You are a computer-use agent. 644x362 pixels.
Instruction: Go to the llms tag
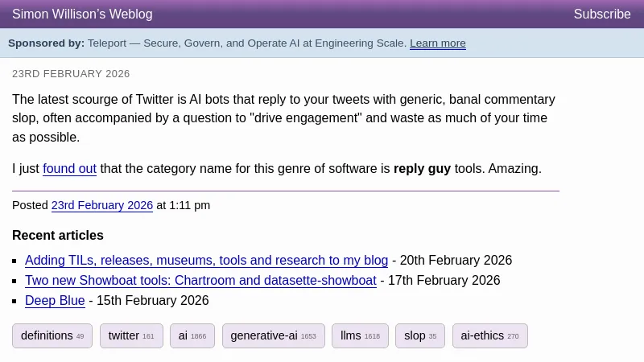(360, 335)
